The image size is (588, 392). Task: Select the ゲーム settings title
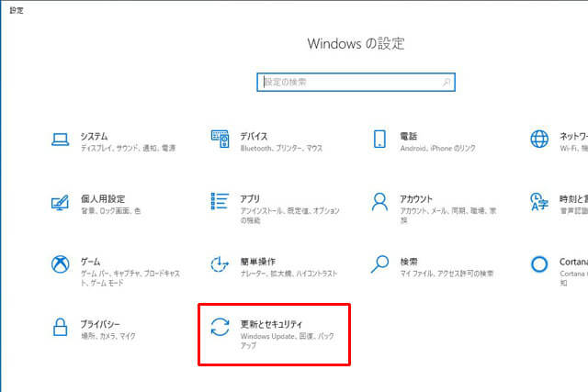(x=90, y=262)
